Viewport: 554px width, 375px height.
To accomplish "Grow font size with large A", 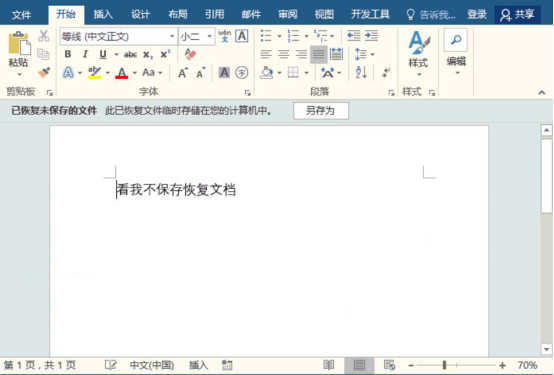I will click(183, 73).
